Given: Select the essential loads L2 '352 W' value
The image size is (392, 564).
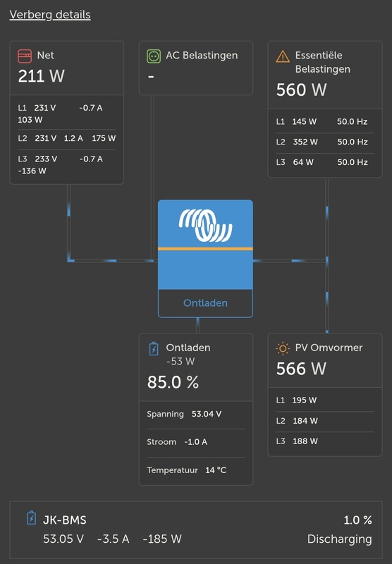Looking at the screenshot, I should click(x=305, y=142).
